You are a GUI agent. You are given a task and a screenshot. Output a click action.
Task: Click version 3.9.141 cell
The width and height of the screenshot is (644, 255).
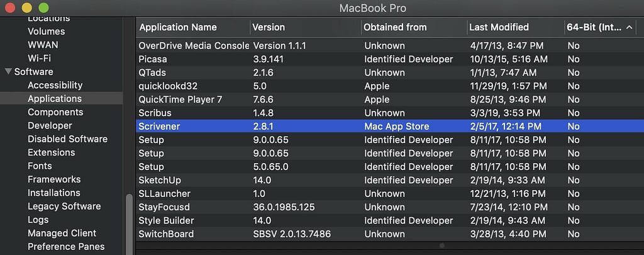coord(268,59)
